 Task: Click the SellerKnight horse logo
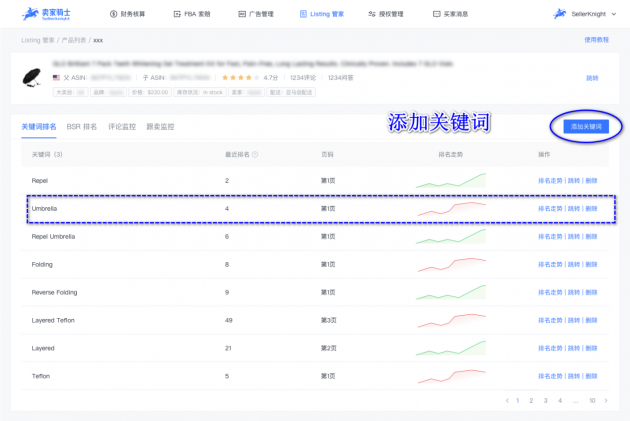46,14
